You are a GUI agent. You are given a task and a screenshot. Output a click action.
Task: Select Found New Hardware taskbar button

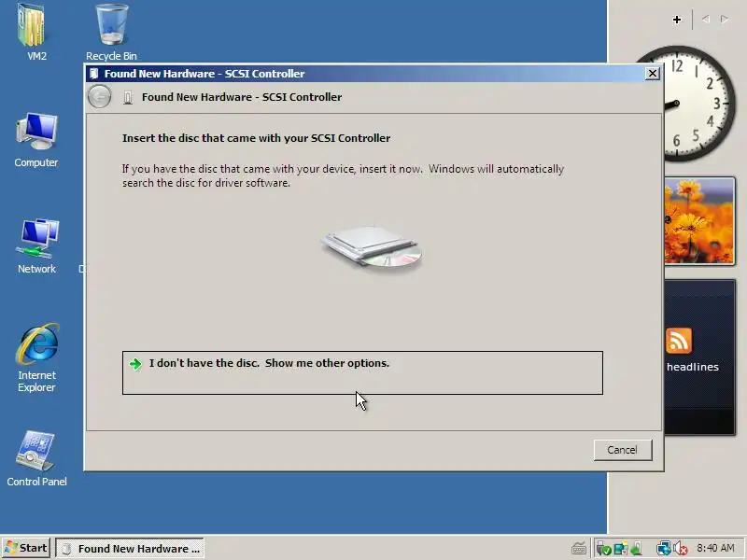pos(130,548)
